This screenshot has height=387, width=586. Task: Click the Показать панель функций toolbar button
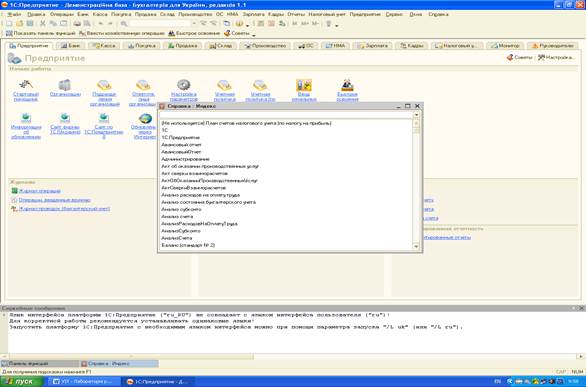(x=40, y=33)
